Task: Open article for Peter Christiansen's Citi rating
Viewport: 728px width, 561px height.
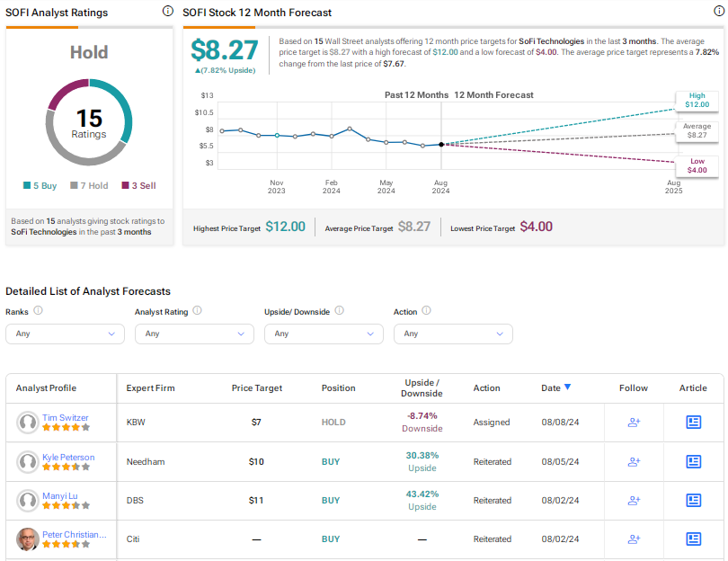Action: click(693, 539)
